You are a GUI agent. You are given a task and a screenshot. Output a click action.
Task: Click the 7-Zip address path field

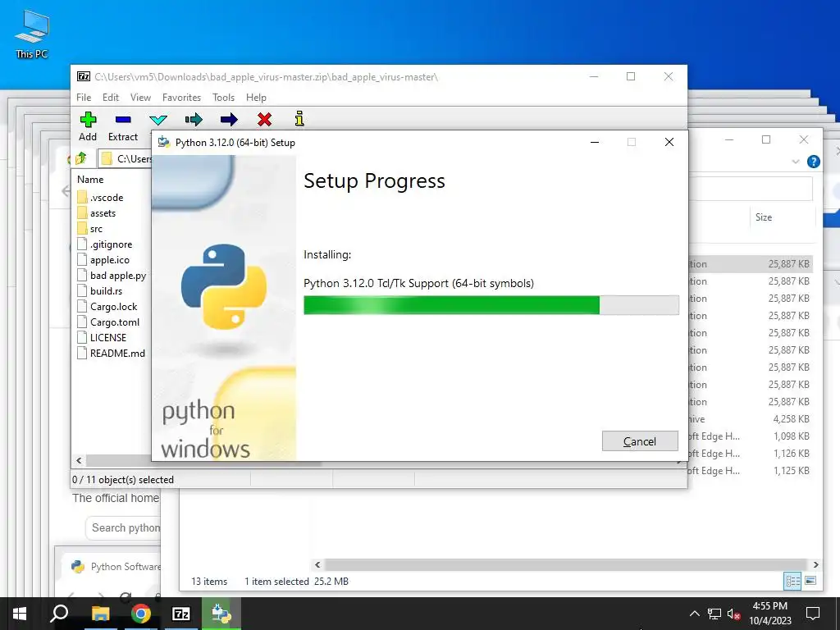pyautogui.click(x=126, y=158)
